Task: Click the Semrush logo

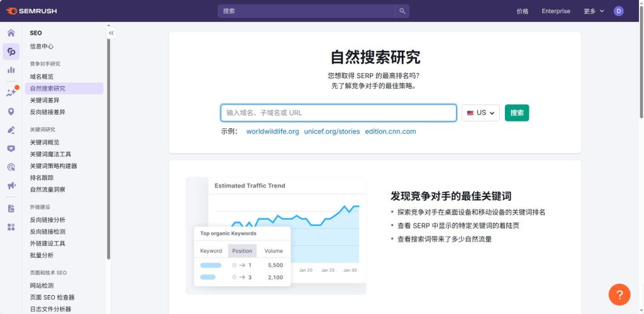Action: [x=31, y=11]
